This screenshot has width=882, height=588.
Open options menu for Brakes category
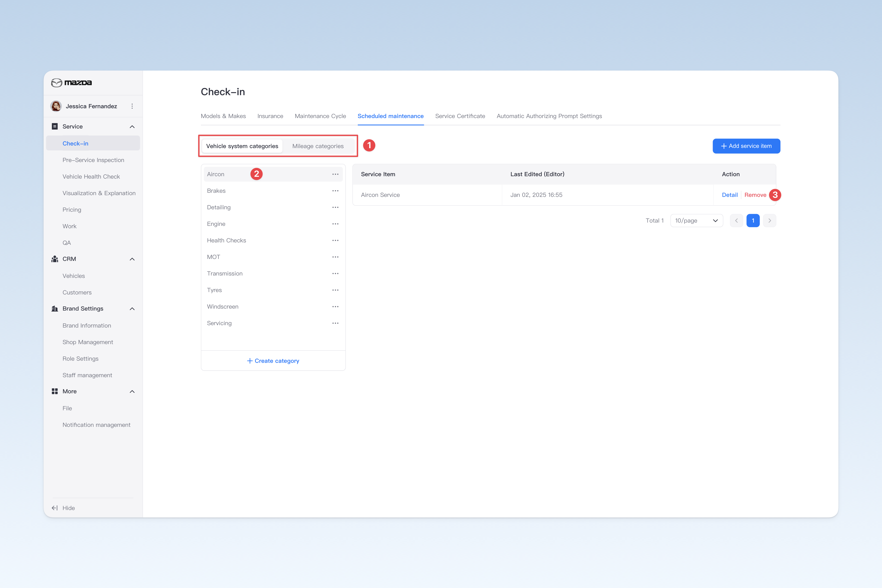(335, 191)
